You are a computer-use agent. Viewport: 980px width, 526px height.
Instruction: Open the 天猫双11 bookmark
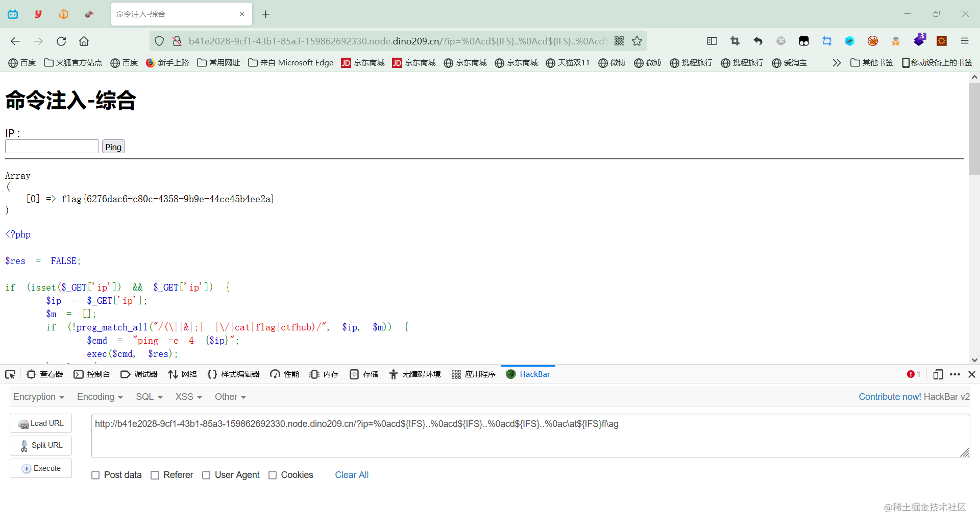coord(568,63)
